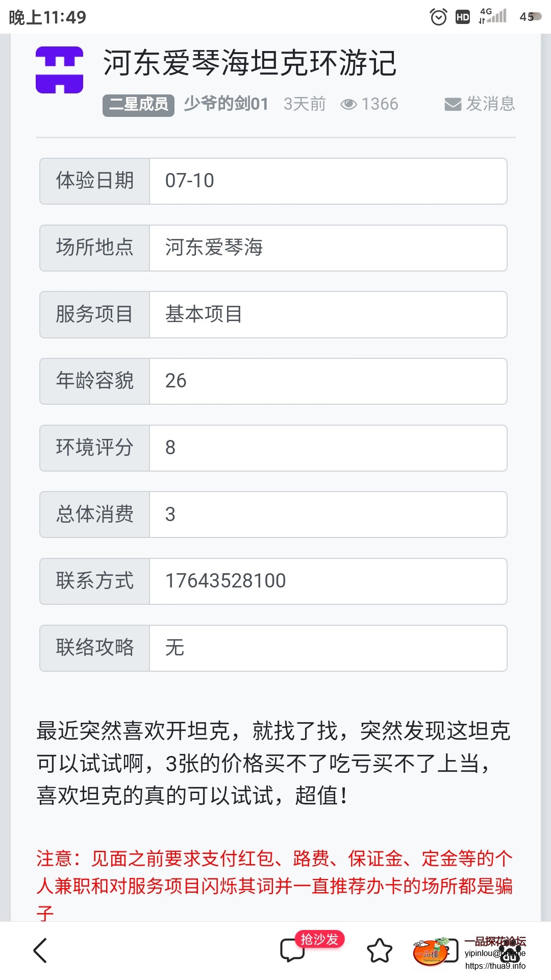
Task: Click the eye icon showing 1366 views
Action: coord(348,104)
